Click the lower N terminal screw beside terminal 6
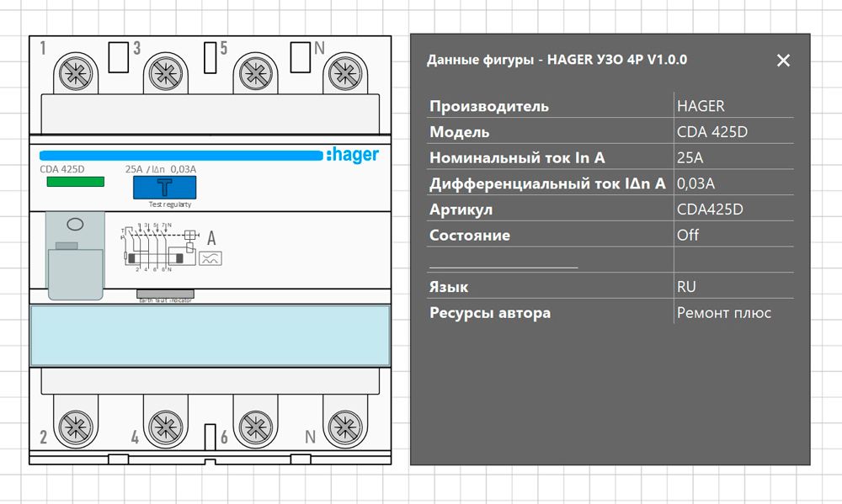Viewport: 842px width, 504px height. tap(344, 427)
